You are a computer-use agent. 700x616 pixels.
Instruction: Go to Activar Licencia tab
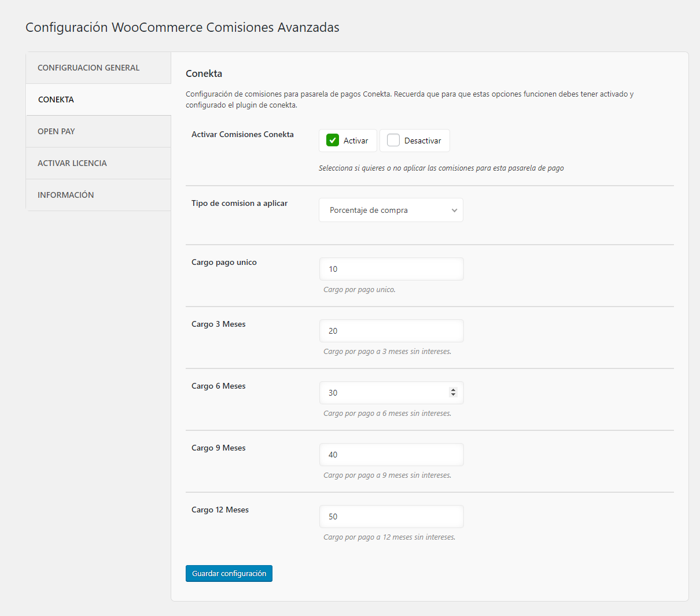click(x=72, y=163)
